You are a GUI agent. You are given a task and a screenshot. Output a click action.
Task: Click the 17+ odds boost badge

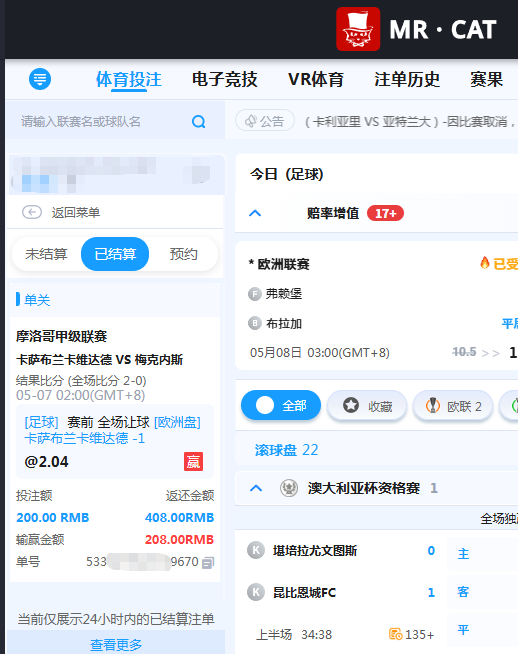point(385,214)
